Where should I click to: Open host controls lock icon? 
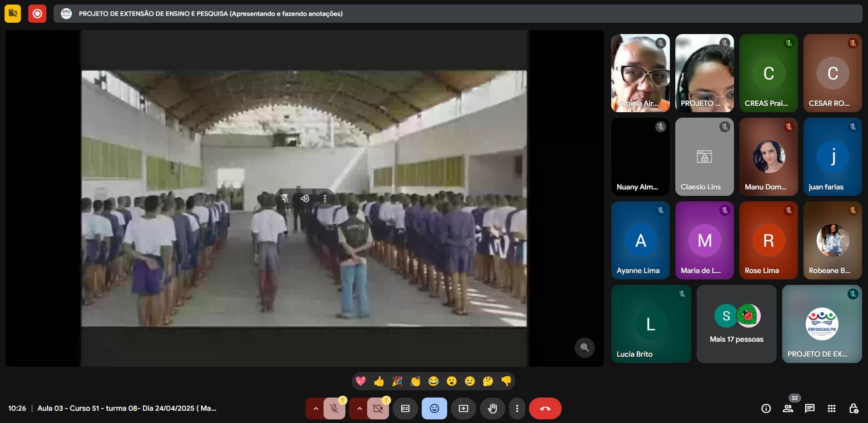[853, 408]
